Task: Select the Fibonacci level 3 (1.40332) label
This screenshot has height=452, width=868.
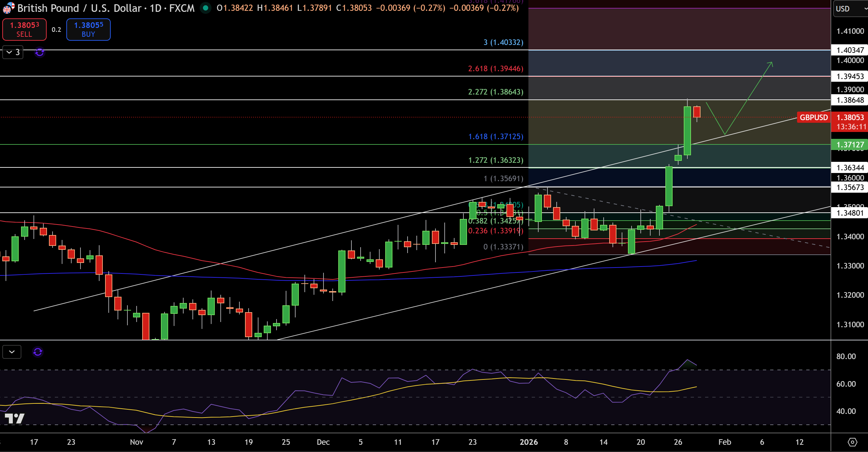Action: [503, 42]
